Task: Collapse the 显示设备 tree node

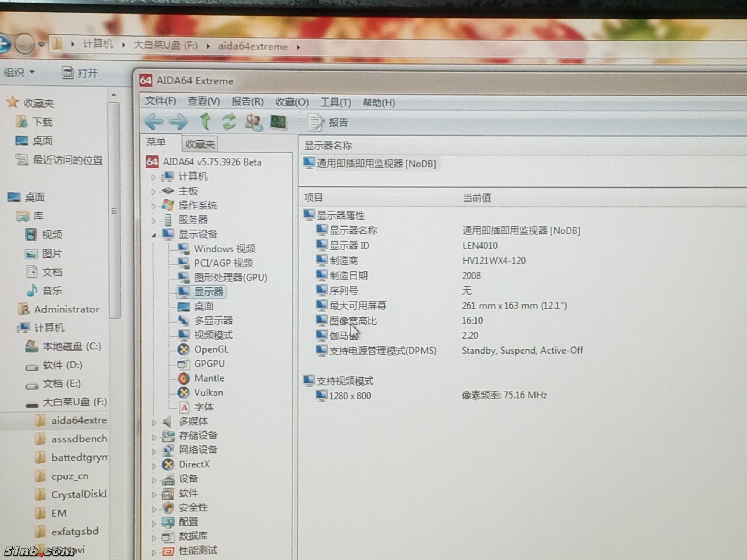Action: coord(154,235)
